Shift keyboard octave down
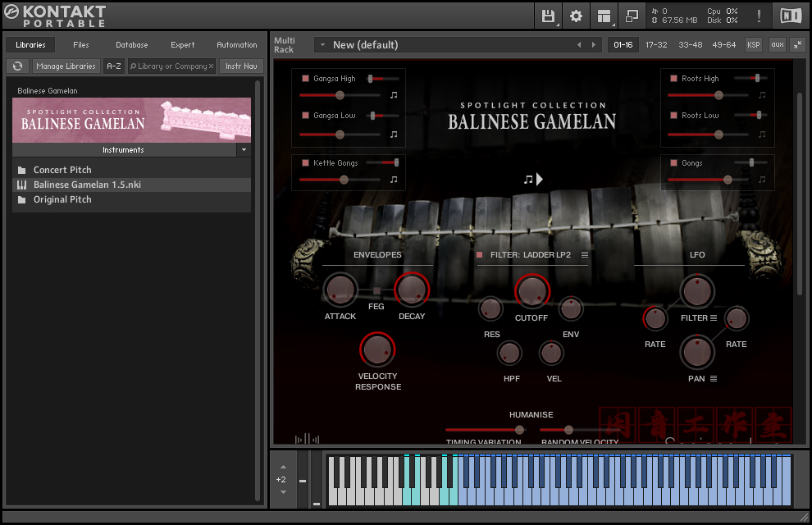Screen dimensions: 812x525 click(x=283, y=492)
